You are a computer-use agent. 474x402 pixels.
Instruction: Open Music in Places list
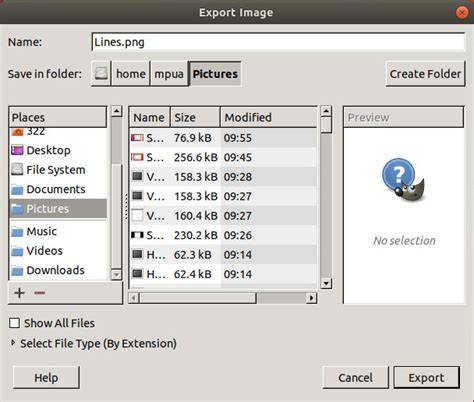coord(58,231)
